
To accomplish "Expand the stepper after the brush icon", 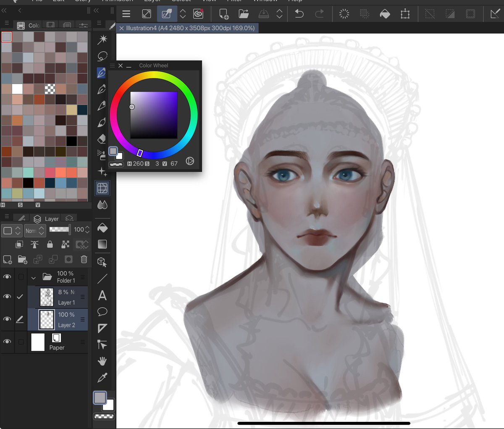I will [183, 14].
